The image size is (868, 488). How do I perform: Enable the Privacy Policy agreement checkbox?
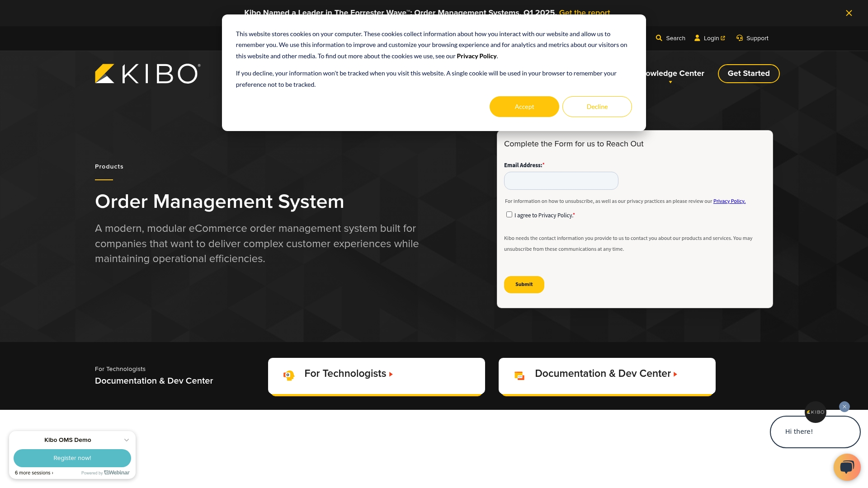509,214
